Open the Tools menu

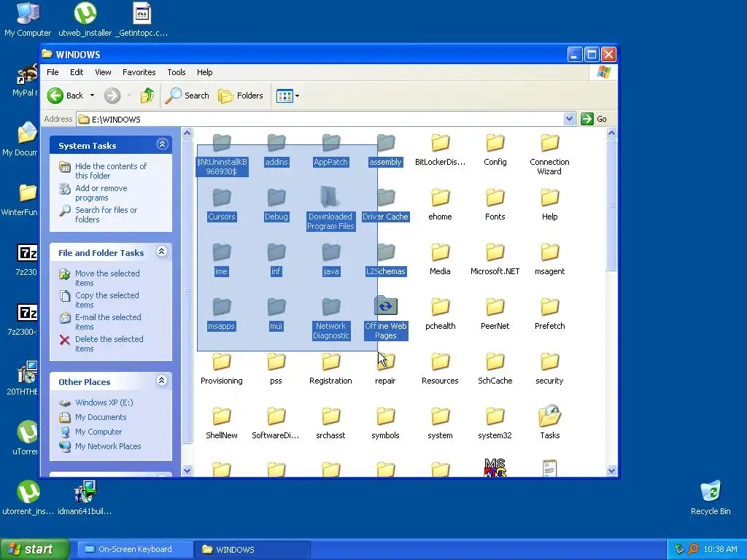[177, 72]
